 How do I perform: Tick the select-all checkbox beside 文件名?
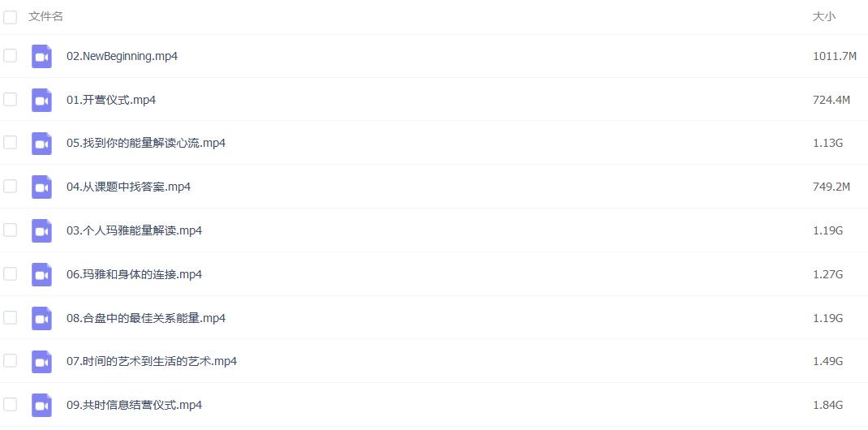(10, 17)
